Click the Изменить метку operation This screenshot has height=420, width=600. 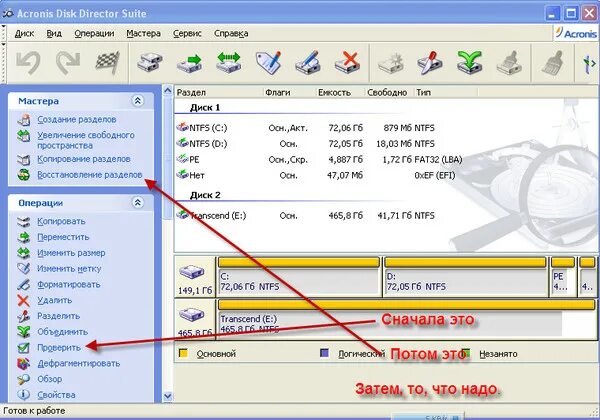(69, 269)
